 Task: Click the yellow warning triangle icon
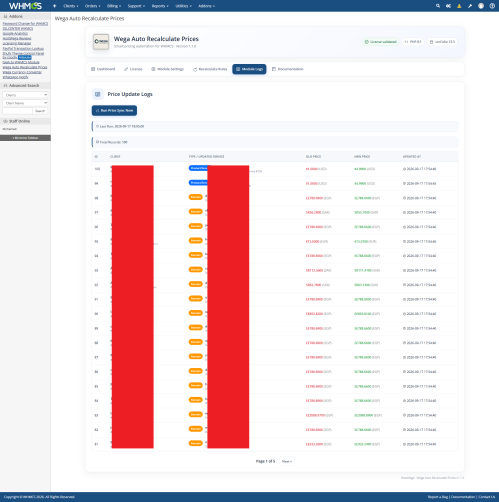coord(459,6)
